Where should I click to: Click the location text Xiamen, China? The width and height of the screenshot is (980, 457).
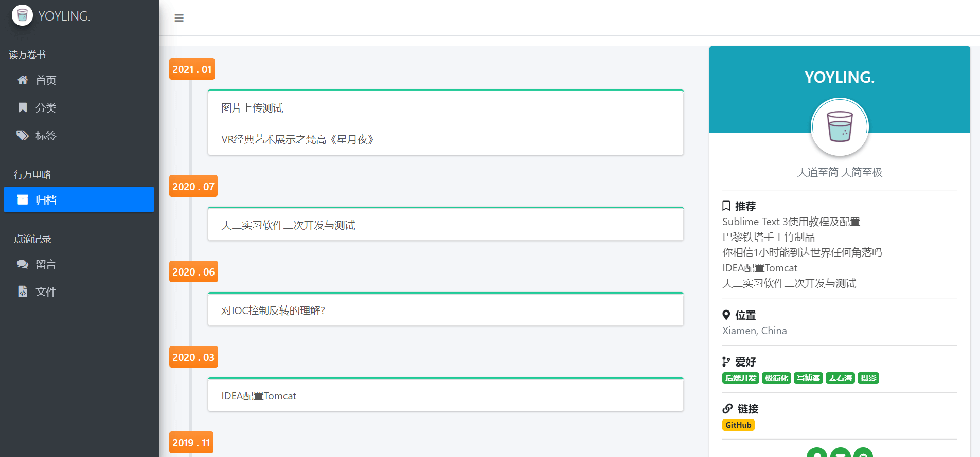tap(755, 331)
